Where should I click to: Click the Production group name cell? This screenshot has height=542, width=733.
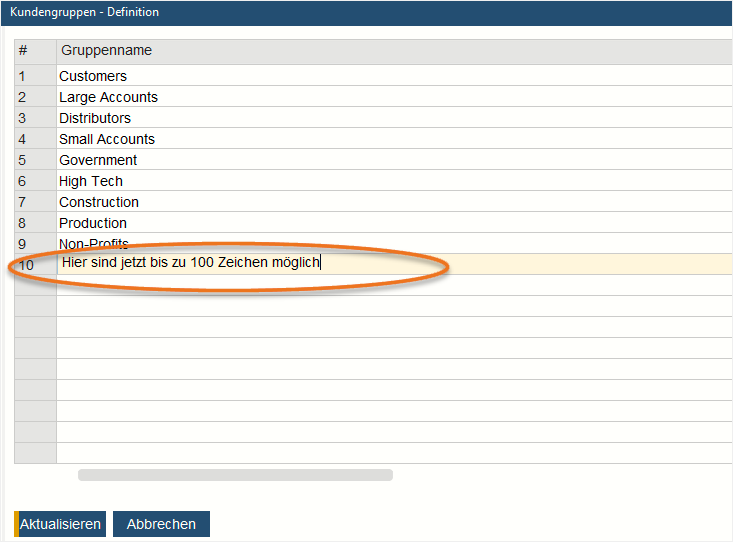coord(93,223)
